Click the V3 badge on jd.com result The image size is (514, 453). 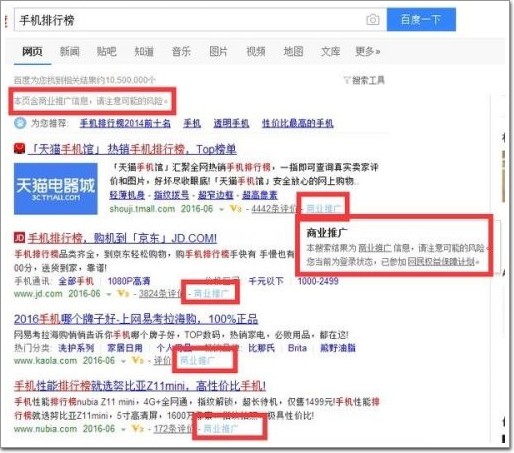(x=123, y=294)
